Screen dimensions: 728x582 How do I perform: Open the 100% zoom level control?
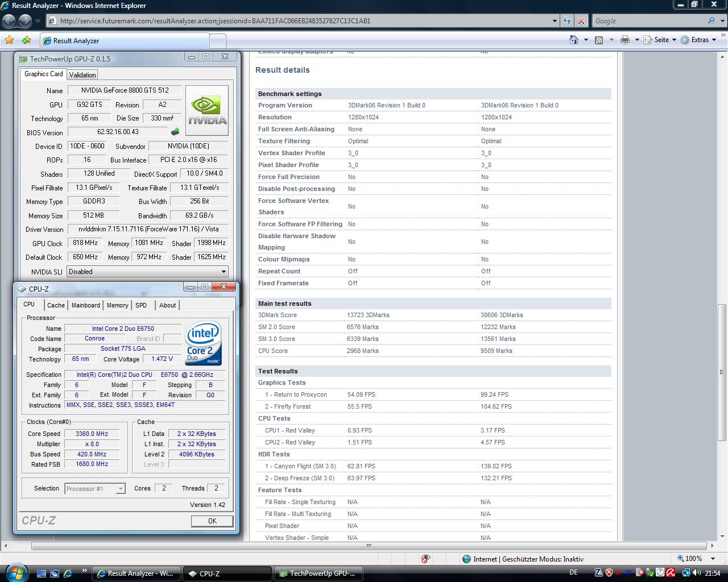click(690, 559)
